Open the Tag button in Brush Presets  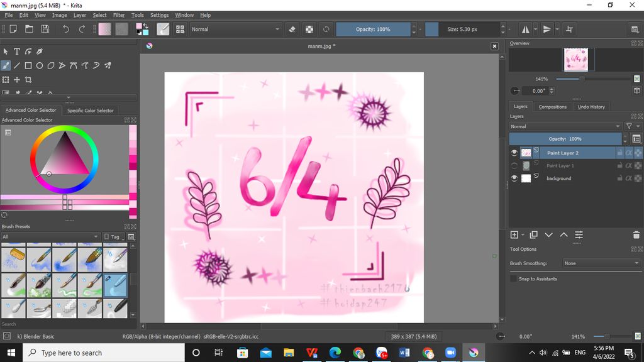pos(114,236)
